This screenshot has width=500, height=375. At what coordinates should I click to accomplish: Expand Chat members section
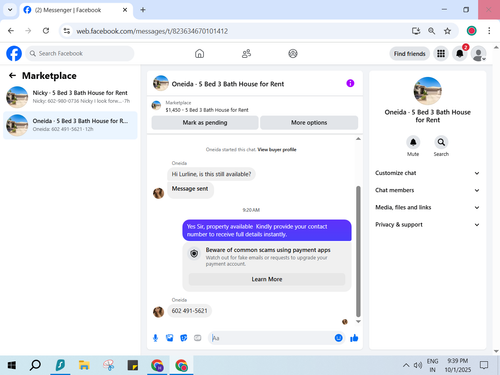coord(427,190)
